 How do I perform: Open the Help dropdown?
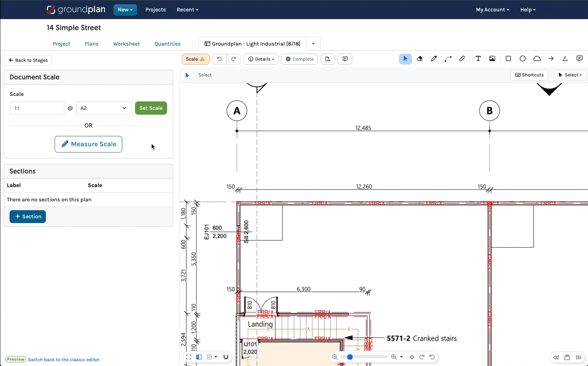click(x=528, y=10)
